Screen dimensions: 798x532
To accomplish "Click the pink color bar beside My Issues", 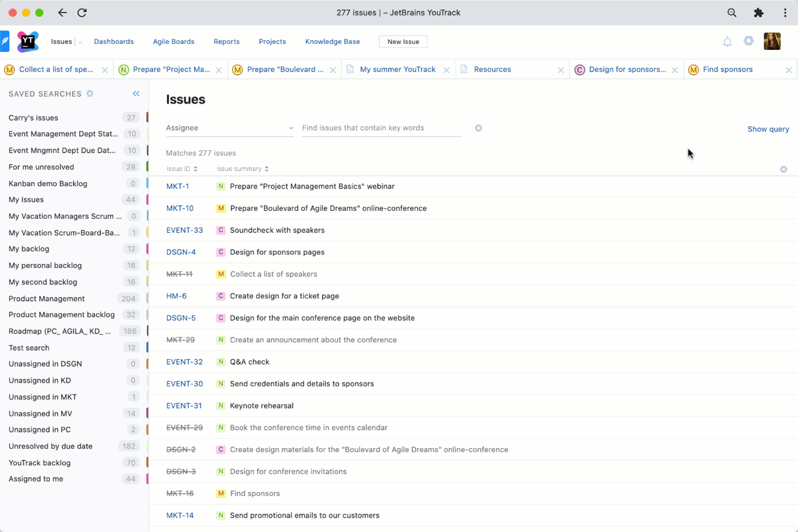I will coord(146,199).
